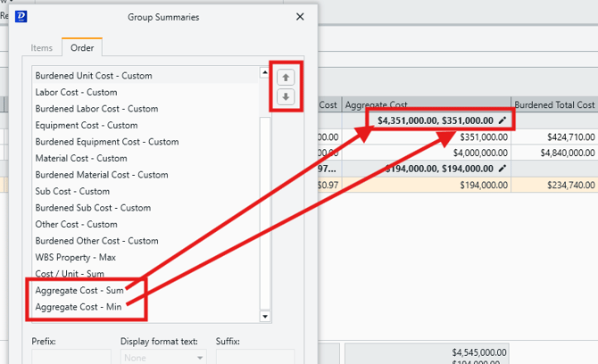
Task: Select WBS Property - Max list item
Action: pyautogui.click(x=76, y=257)
